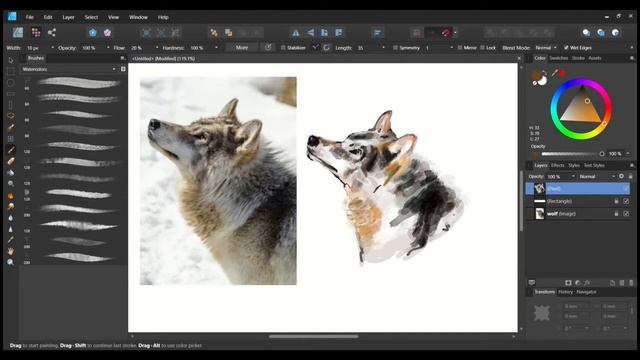Select the wolf (Image) layer row

tap(578, 213)
